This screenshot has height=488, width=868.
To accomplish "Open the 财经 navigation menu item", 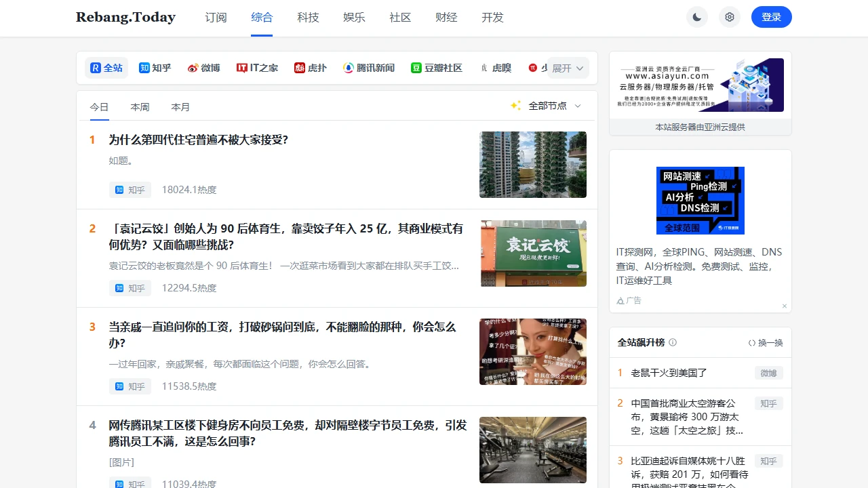I will click(x=446, y=18).
